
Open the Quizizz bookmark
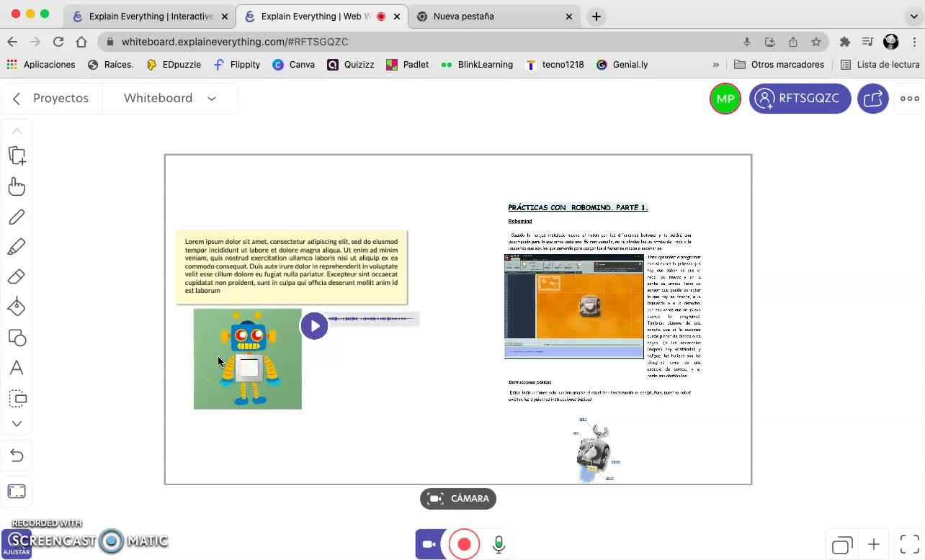(x=351, y=64)
